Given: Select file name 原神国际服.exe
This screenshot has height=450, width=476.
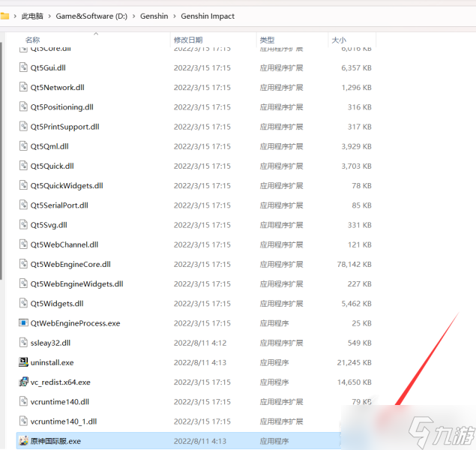Looking at the screenshot, I should pos(55,441).
